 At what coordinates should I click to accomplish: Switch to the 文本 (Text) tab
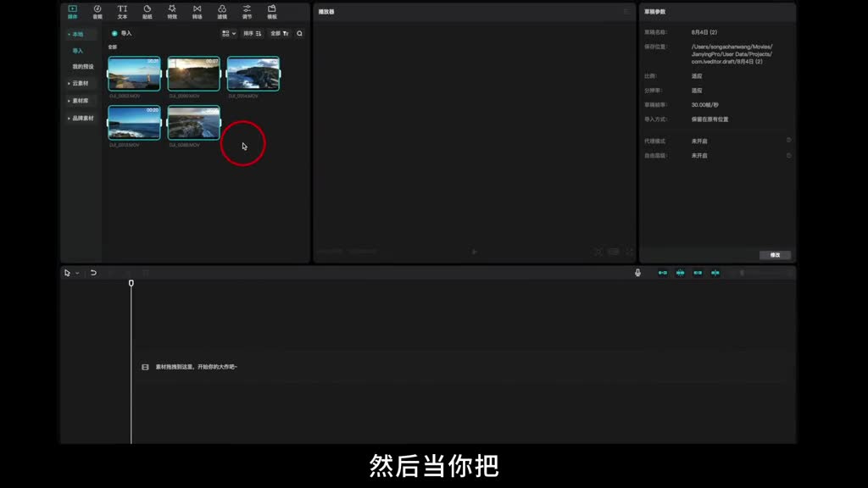(122, 12)
